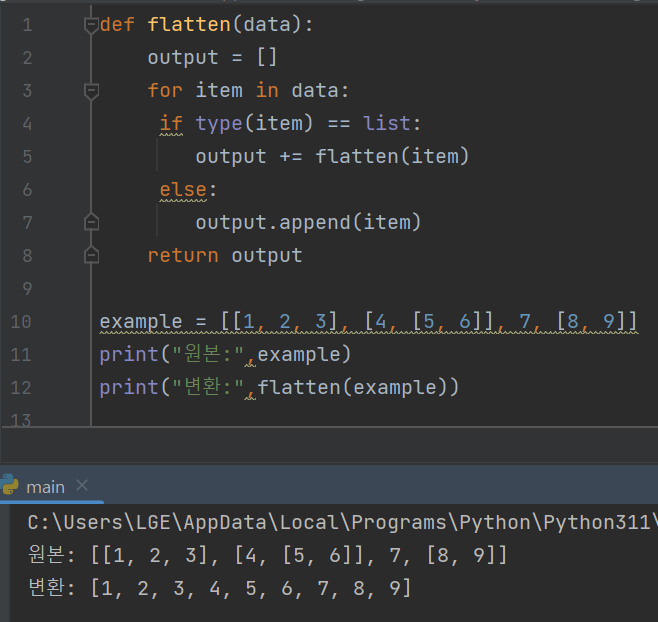Click the def keyword on line 1
Screen dimensions: 658x622
pos(118,24)
